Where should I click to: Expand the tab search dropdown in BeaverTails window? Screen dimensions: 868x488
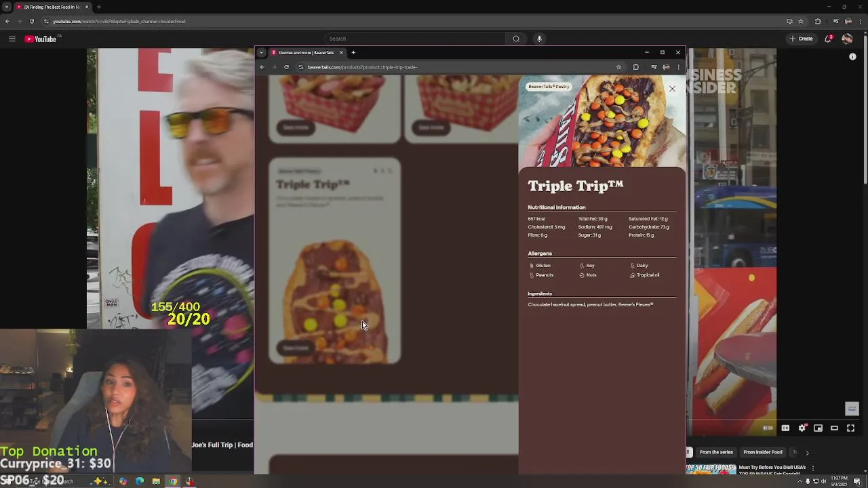click(x=261, y=52)
